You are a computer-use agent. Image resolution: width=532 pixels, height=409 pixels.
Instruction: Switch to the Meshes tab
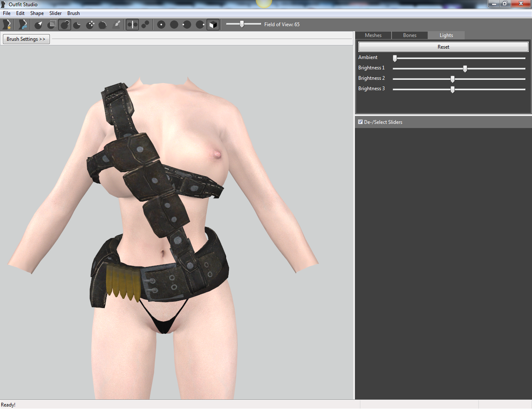click(373, 35)
